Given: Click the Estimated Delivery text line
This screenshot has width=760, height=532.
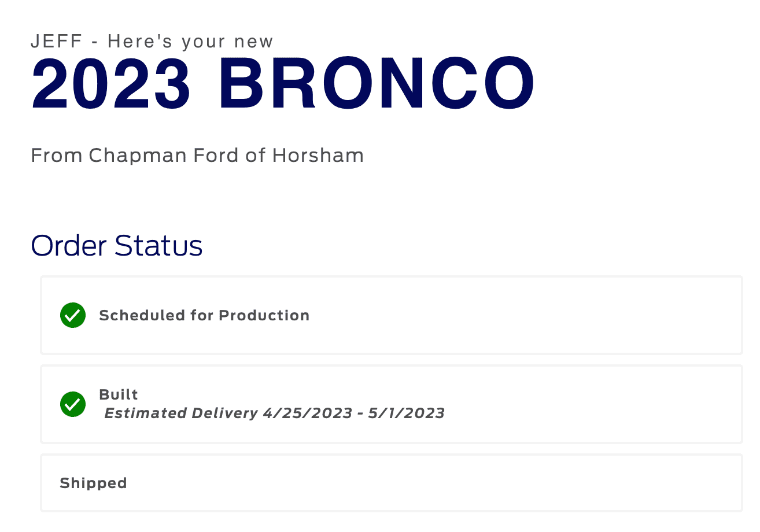Looking at the screenshot, I should coord(274,413).
